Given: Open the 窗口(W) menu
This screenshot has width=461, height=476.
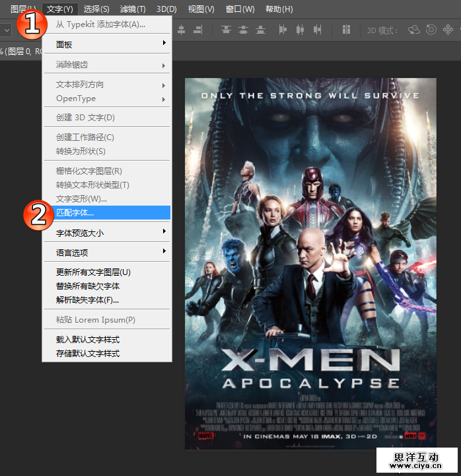Looking at the screenshot, I should (240, 9).
